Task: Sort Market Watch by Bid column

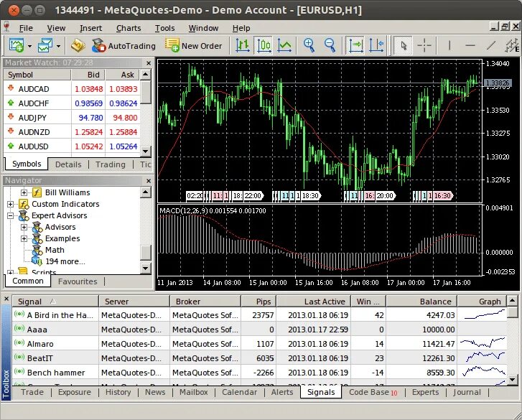Action: [88, 75]
